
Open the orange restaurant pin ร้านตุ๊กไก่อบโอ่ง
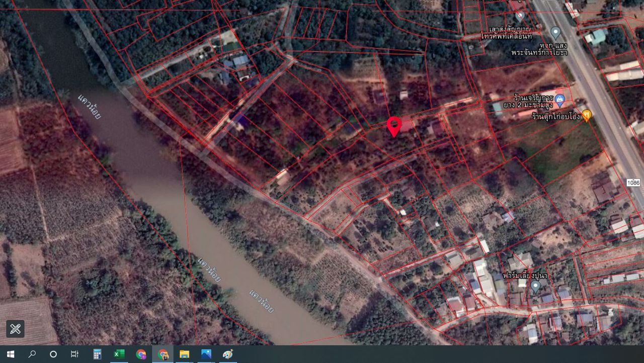click(586, 115)
